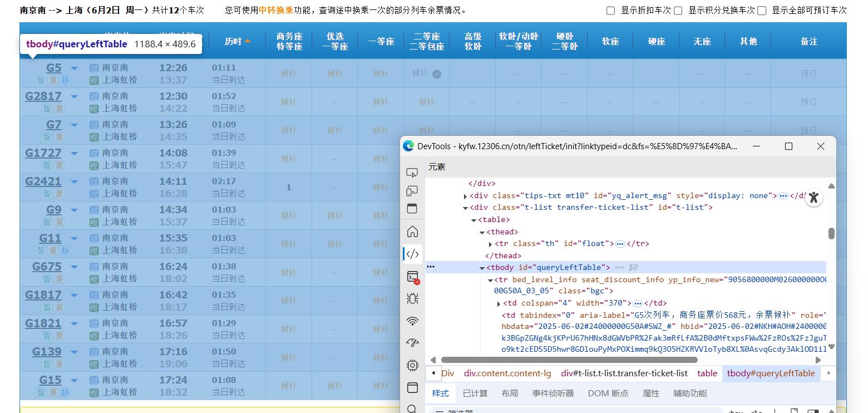Enable 显示全部可预订车次 checkbox
Viewport: 868px width, 413px height.
762,11
